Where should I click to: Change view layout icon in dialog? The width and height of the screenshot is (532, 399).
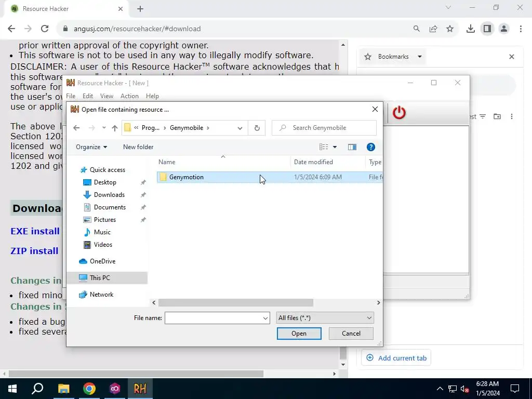[x=324, y=147]
